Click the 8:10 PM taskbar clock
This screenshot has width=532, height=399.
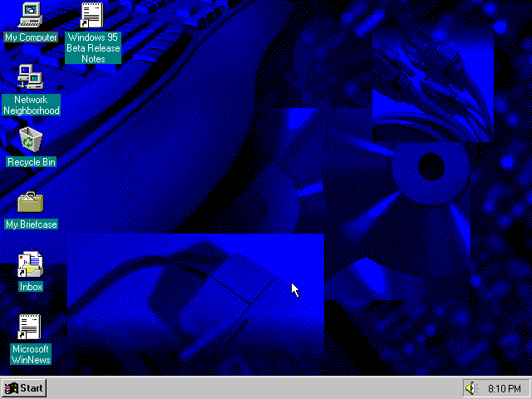[505, 388]
